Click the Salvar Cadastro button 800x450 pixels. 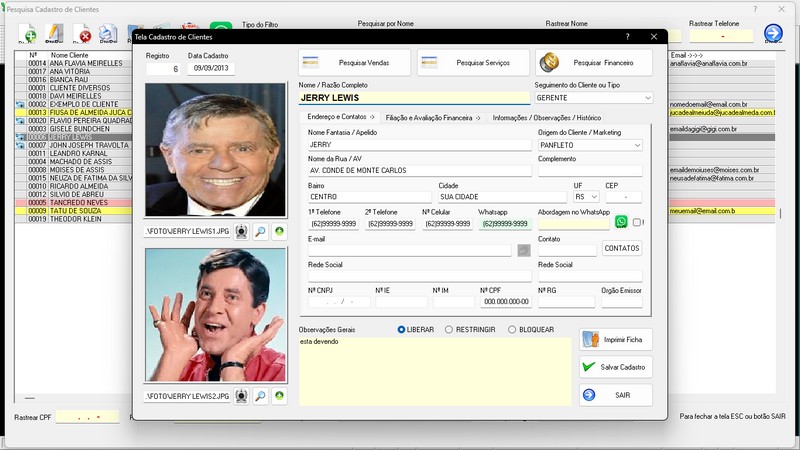coord(615,367)
